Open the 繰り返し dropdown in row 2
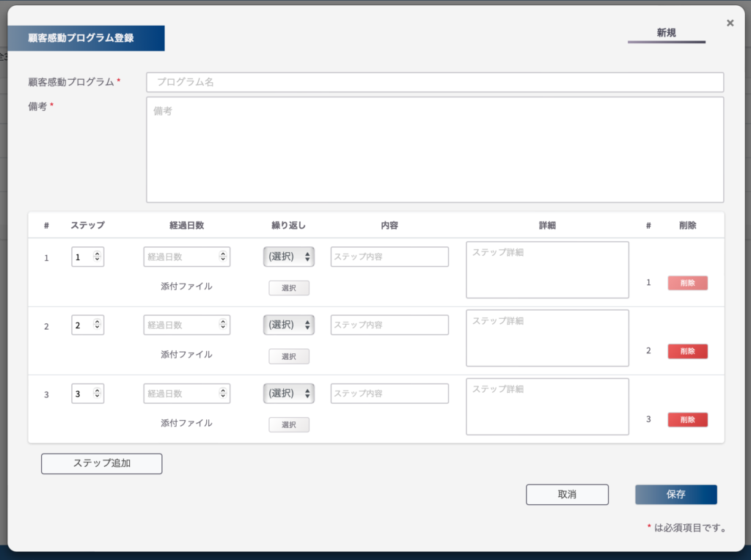 (x=289, y=325)
